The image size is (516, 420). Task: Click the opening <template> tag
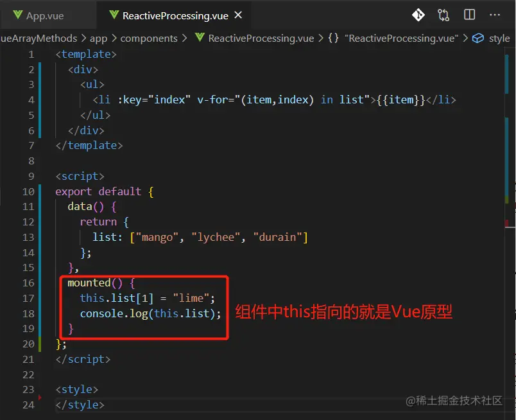[86, 54]
